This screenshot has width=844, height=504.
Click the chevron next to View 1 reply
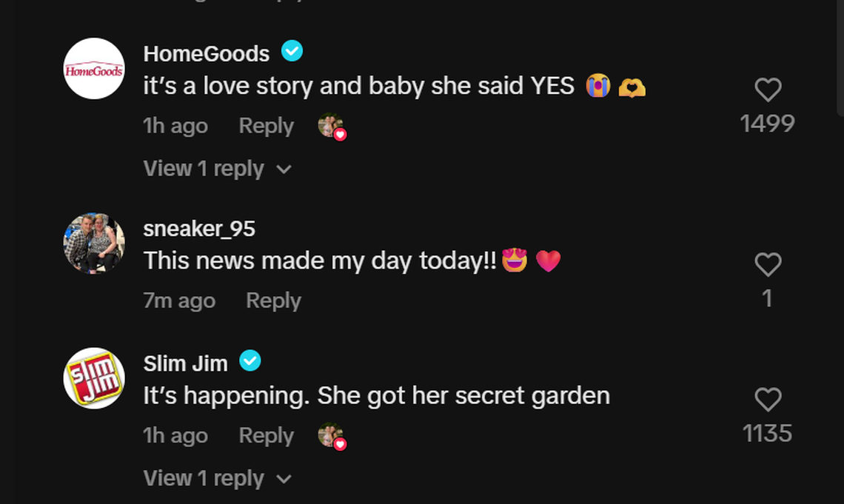[284, 169]
